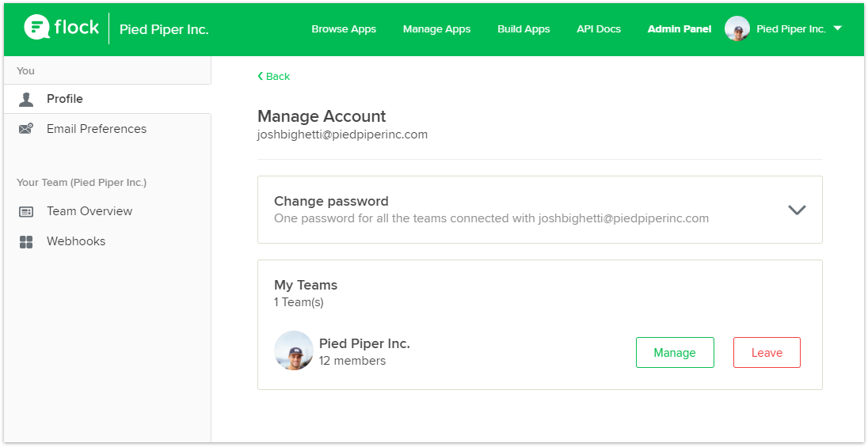868x447 pixels.
Task: Click the Profile person icon in sidebar
Action: pyautogui.click(x=25, y=100)
